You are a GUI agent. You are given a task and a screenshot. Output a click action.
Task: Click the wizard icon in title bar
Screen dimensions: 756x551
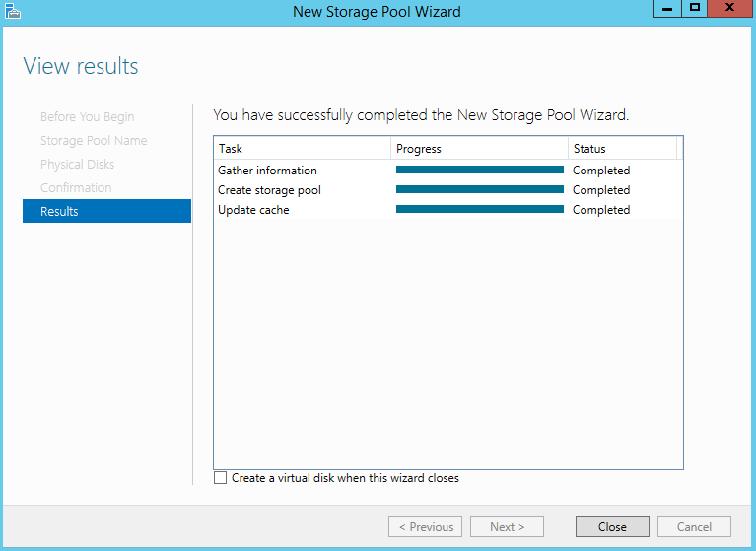[13, 11]
